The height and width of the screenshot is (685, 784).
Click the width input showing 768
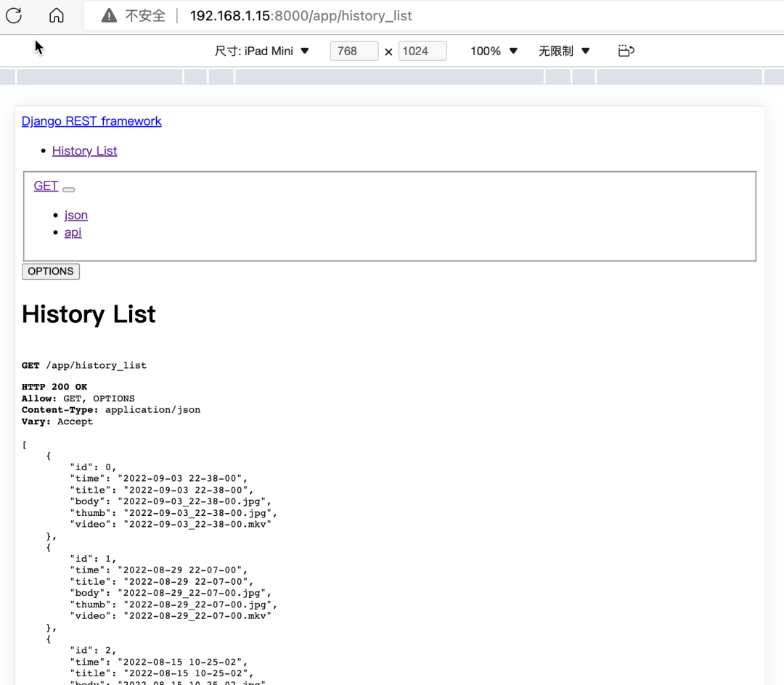click(354, 51)
